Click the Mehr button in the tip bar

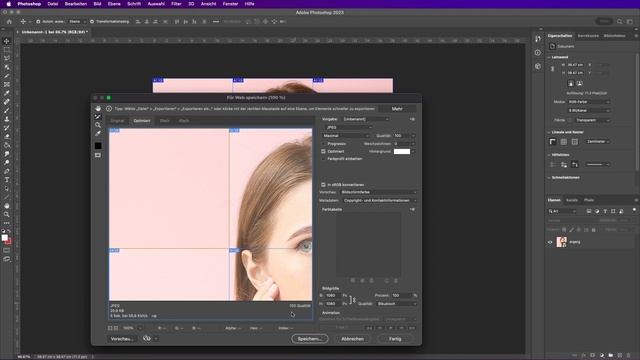pos(397,109)
